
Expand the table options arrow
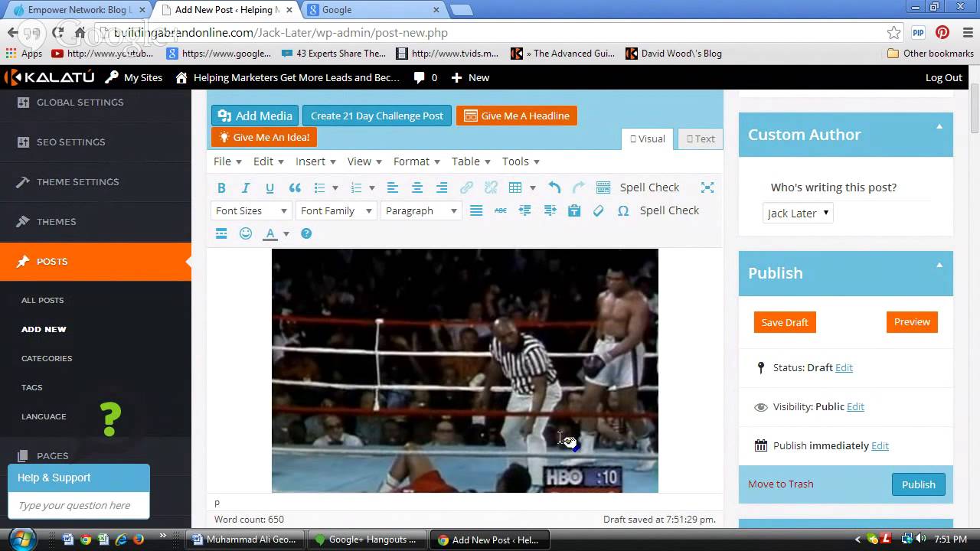coord(532,187)
